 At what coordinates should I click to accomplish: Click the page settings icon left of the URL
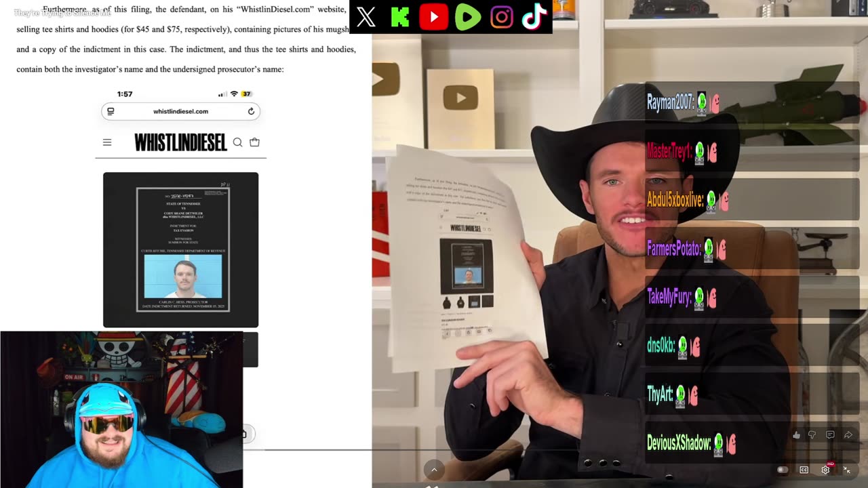(111, 111)
